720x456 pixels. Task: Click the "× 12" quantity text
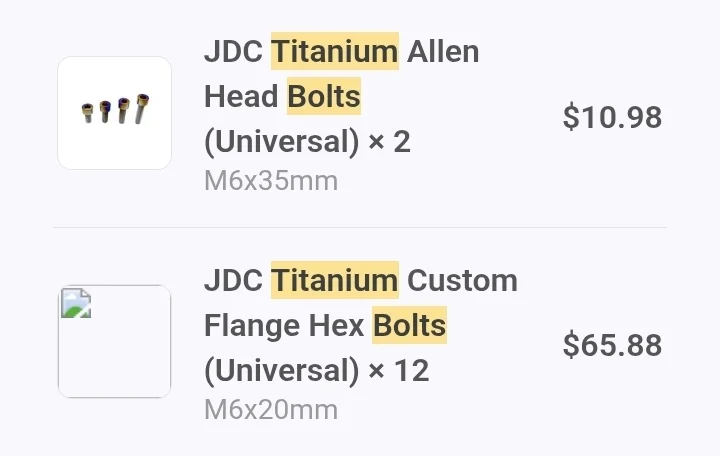click(399, 371)
